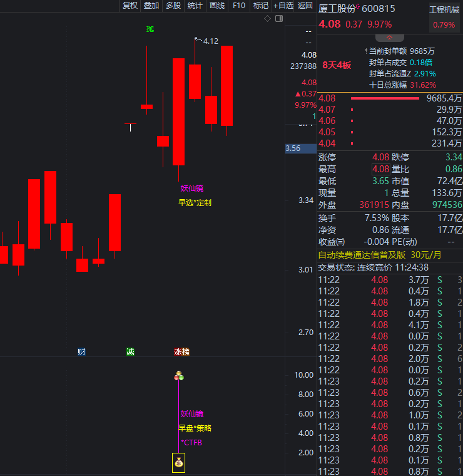Click the 返回 back button
The height and width of the screenshot is (476, 463).
pos(305,6)
